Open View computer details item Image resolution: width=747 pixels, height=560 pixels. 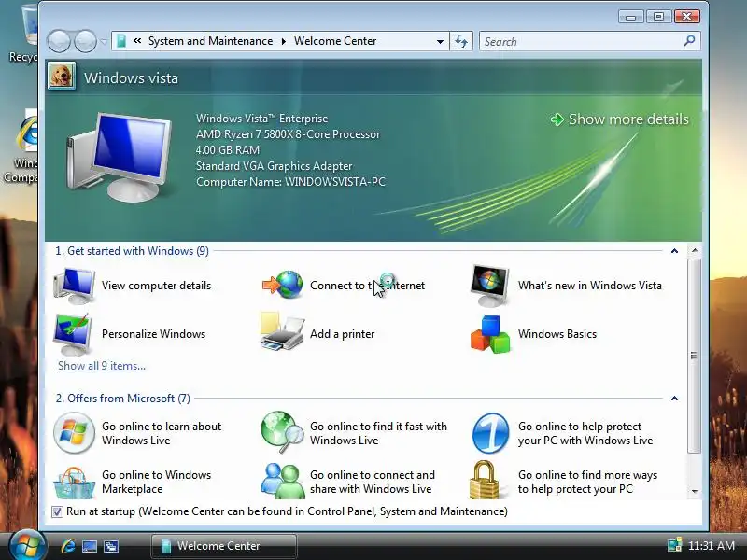133,286
